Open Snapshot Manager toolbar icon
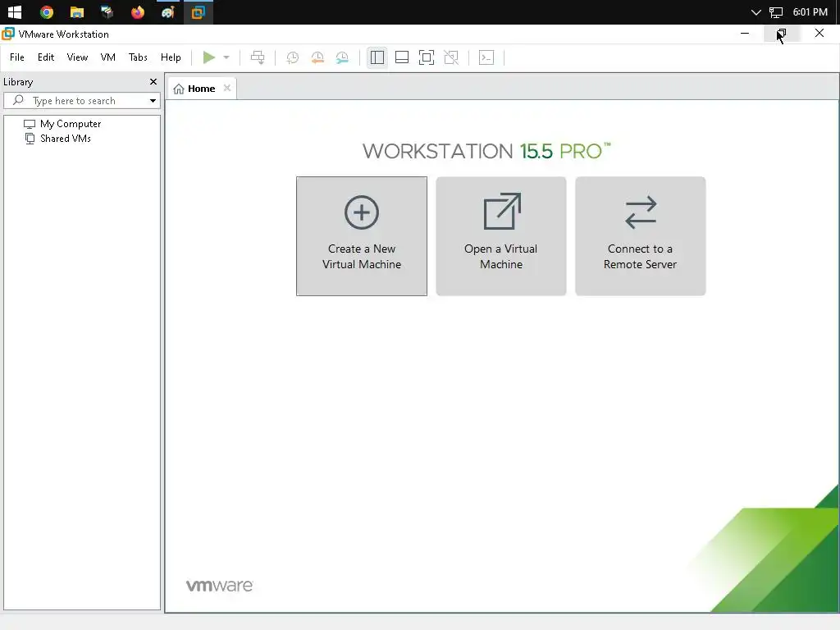Screen dimensions: 840x630 pyautogui.click(x=342, y=57)
